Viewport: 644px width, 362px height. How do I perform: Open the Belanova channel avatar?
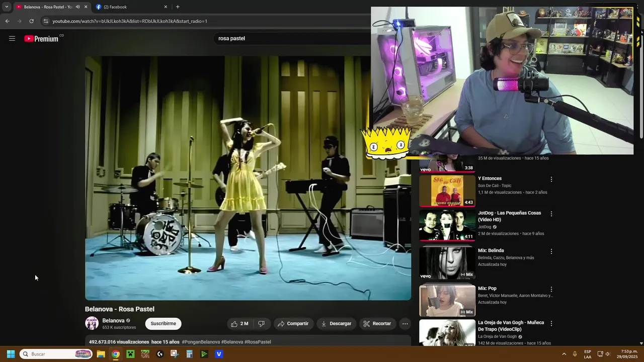coord(92,323)
